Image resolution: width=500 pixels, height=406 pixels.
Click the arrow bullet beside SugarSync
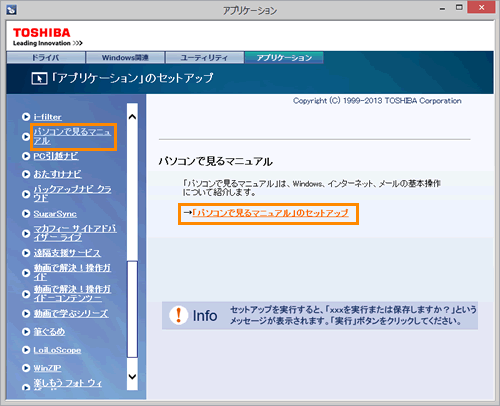coord(26,214)
